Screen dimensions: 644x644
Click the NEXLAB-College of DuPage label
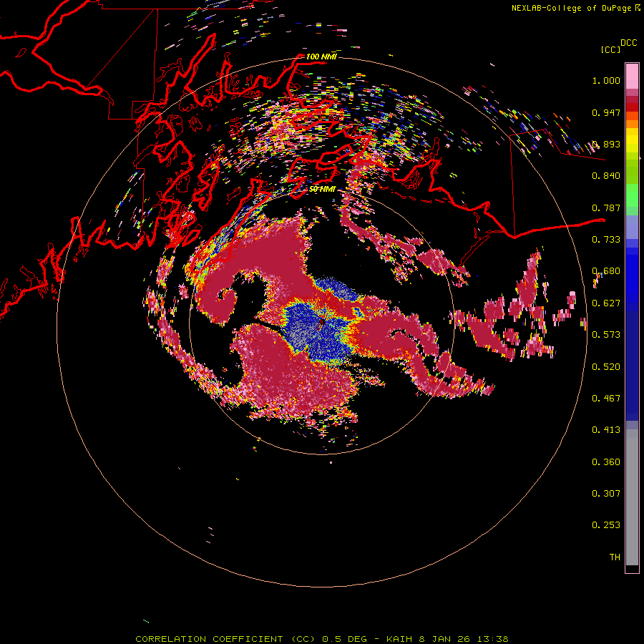tap(571, 8)
